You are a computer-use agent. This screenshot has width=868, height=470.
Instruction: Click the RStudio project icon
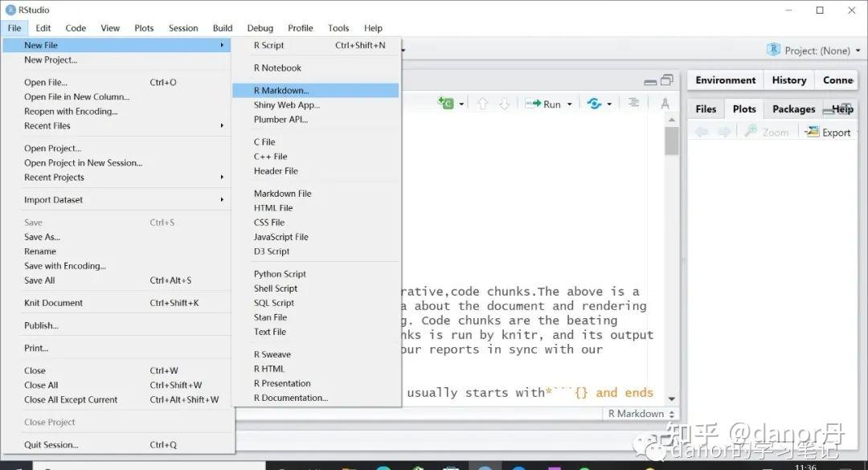[x=772, y=50]
